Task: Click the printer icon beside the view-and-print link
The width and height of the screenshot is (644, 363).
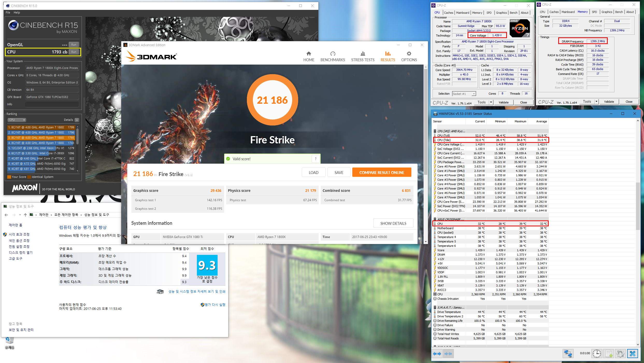Action: (160, 291)
